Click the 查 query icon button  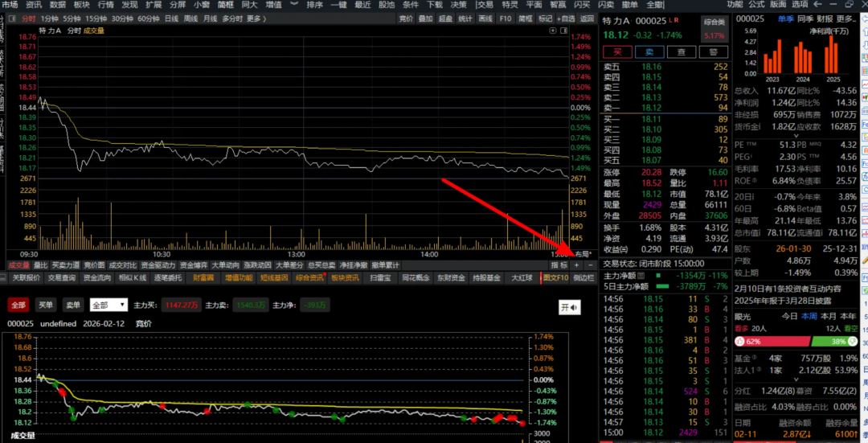coord(682,51)
